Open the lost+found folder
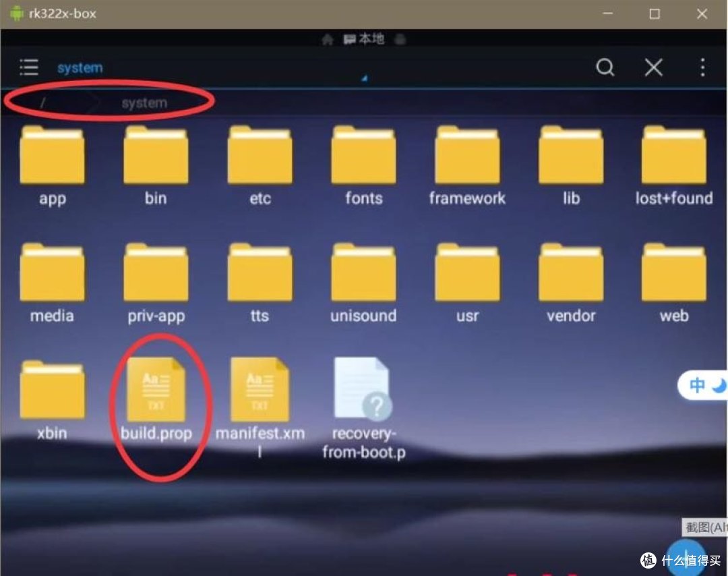 point(674,166)
